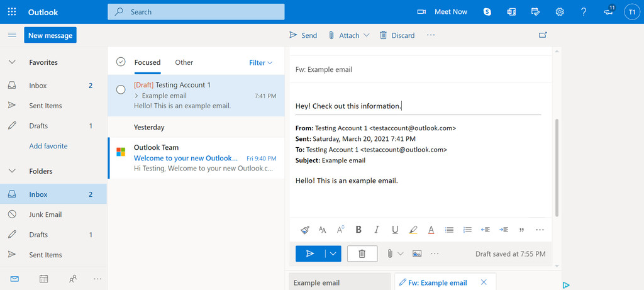The height and width of the screenshot is (290, 644).
Task: Switch to the Other tab
Action: point(184,62)
